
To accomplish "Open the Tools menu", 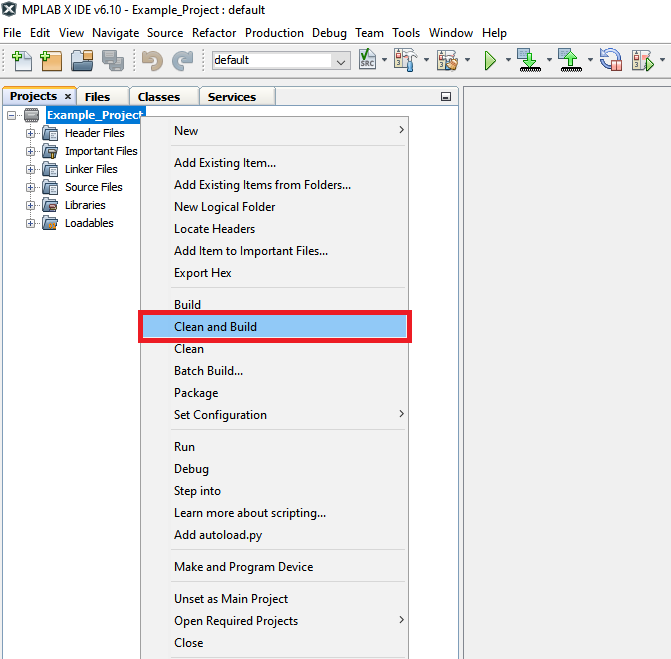I will 406,33.
